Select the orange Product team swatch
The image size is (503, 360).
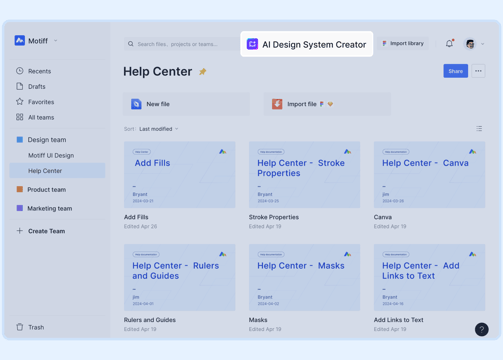(20, 189)
